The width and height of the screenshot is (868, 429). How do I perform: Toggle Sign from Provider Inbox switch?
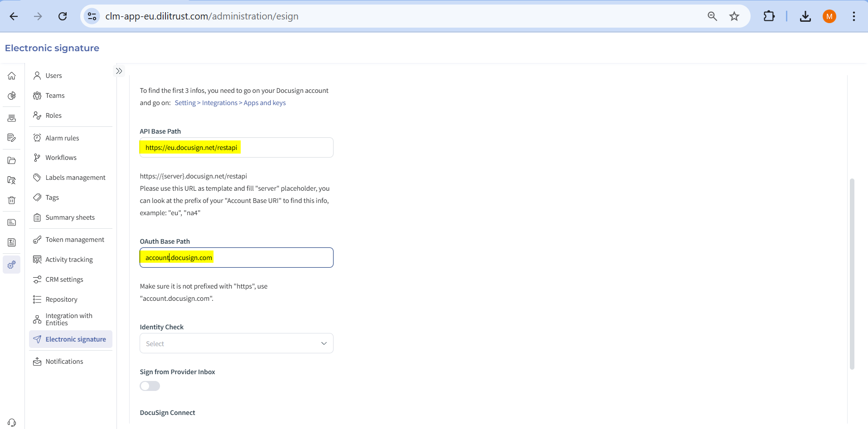(150, 386)
